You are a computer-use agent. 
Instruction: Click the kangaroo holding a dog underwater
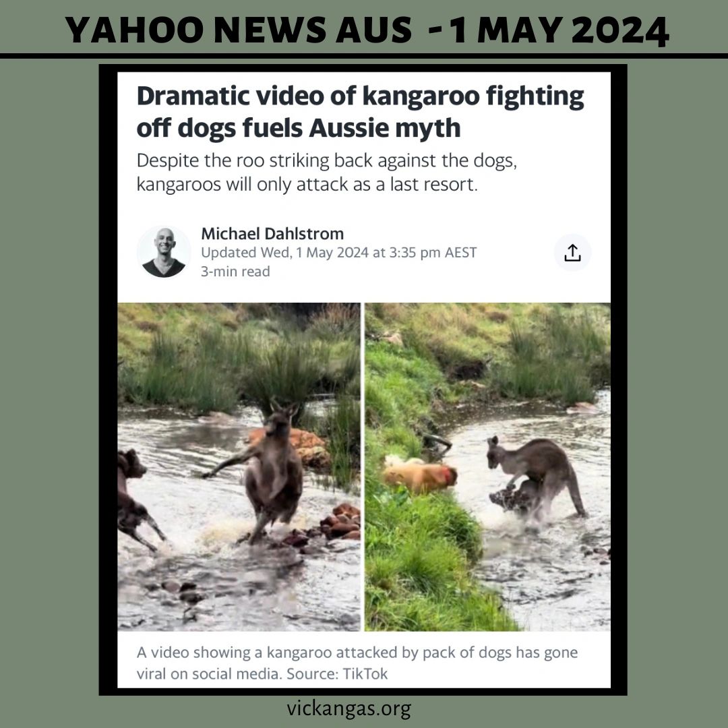click(535, 478)
